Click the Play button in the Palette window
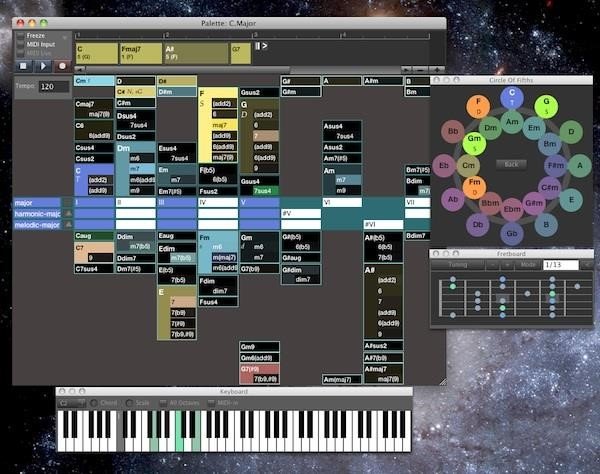The image size is (600, 474). [x=43, y=66]
